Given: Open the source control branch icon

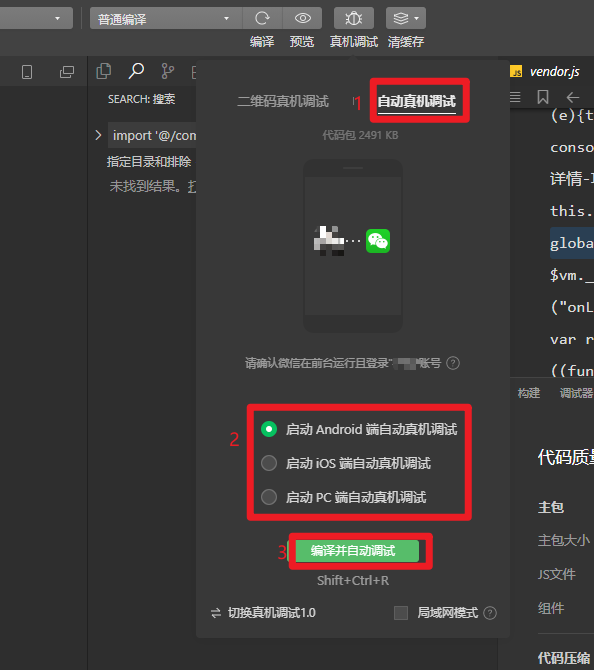Looking at the screenshot, I should click(168, 71).
